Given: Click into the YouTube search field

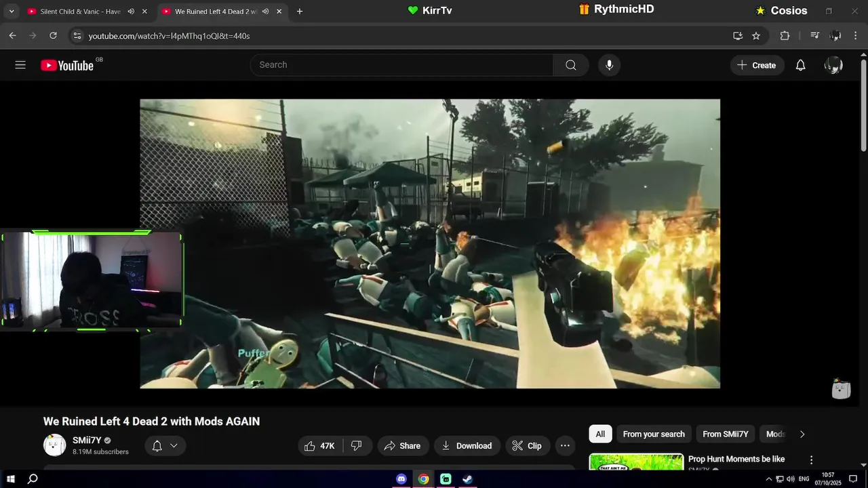Looking at the screenshot, I should (x=401, y=65).
